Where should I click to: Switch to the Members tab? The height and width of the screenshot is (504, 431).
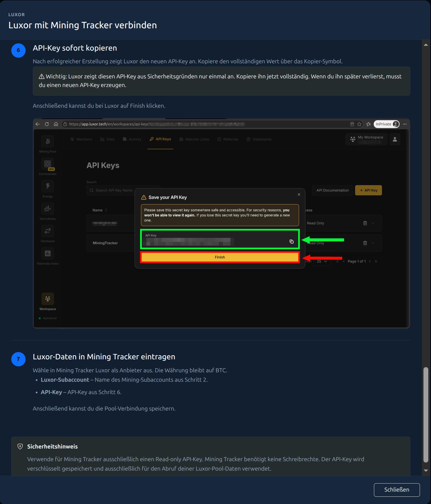pos(81,139)
